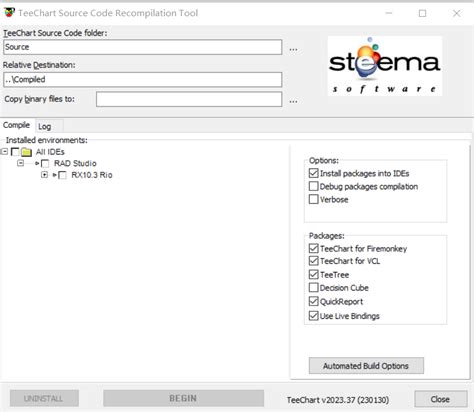Enable Debug packages compilation
The height and width of the screenshot is (412, 474).
click(313, 186)
